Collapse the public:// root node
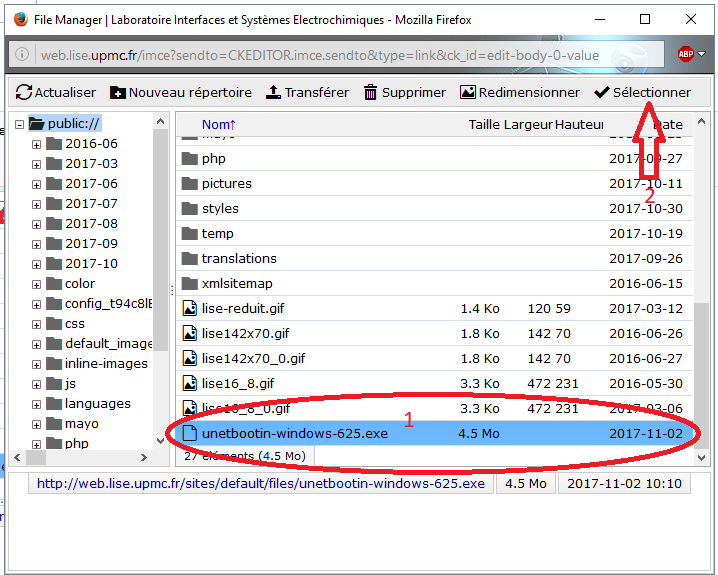Screen dimensions: 718x575 pos(19,125)
